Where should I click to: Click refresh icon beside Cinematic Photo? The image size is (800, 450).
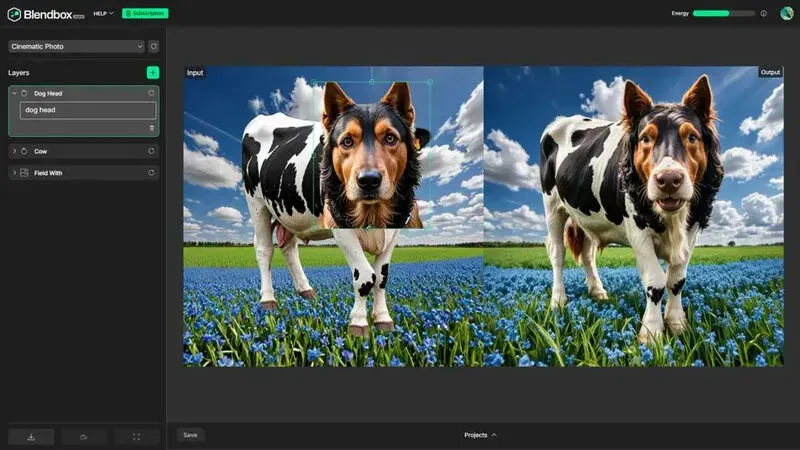(x=154, y=46)
